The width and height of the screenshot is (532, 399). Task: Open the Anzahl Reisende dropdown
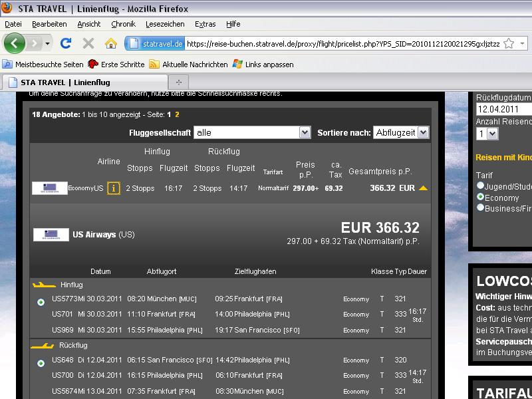coord(487,134)
